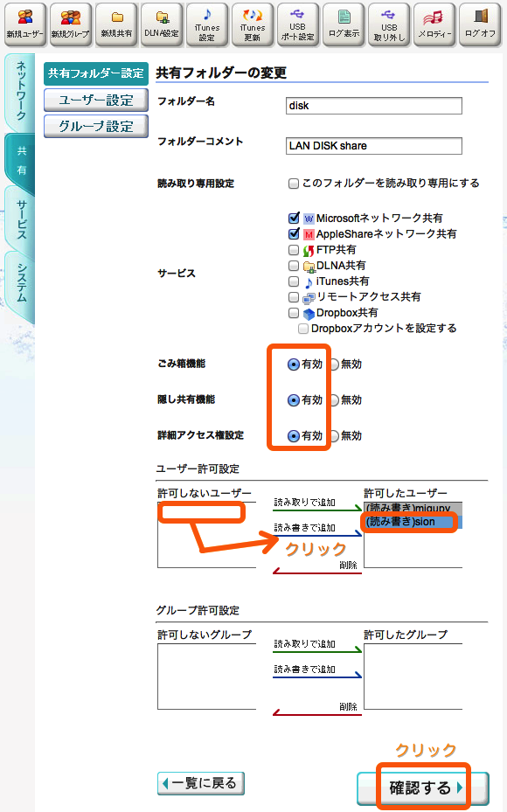
Task: Switch to the システム side tab
Action: [x=21, y=282]
